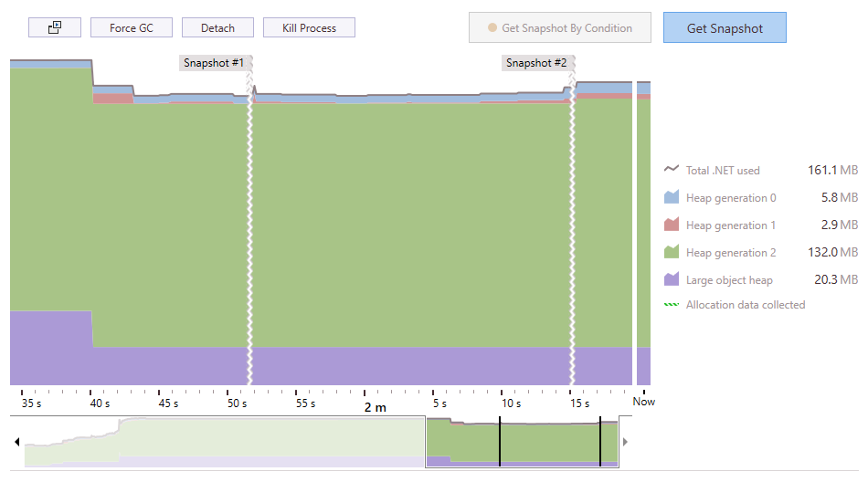Image resolution: width=868 pixels, height=482 pixels.
Task: Click the detach window icon button
Action: 55,28
